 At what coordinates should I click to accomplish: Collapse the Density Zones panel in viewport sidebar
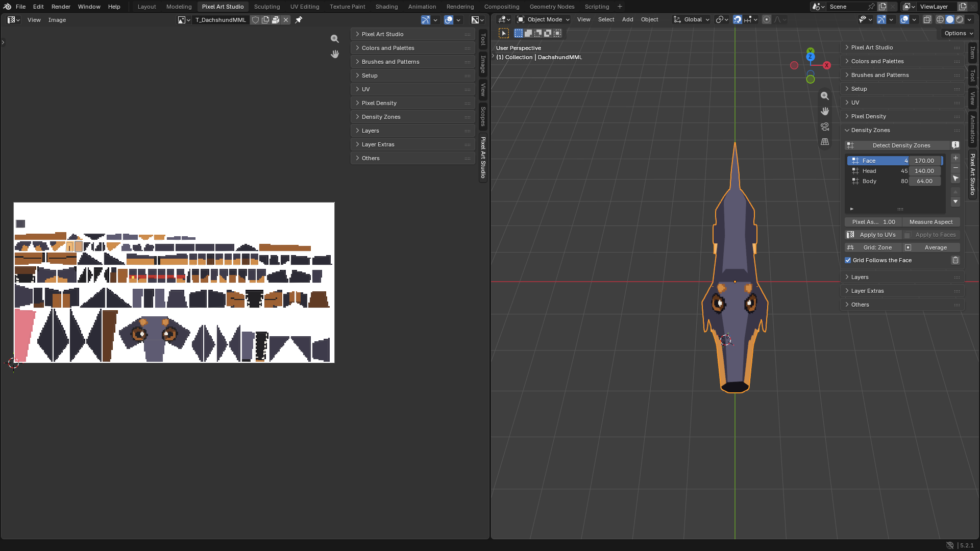point(902,130)
